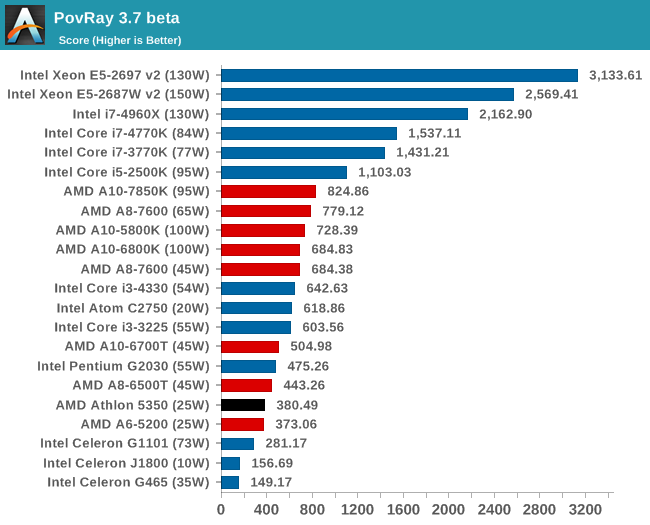Select the AMD A10-5800K (100W) label

click(x=133, y=230)
